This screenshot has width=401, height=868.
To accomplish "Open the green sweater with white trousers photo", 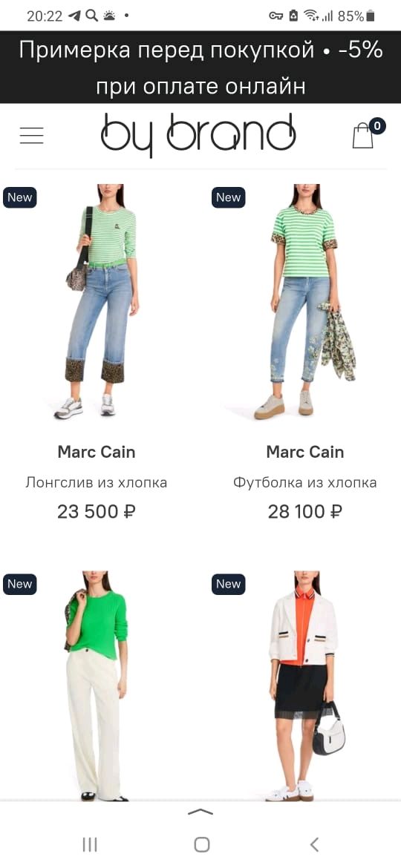I will (98, 686).
